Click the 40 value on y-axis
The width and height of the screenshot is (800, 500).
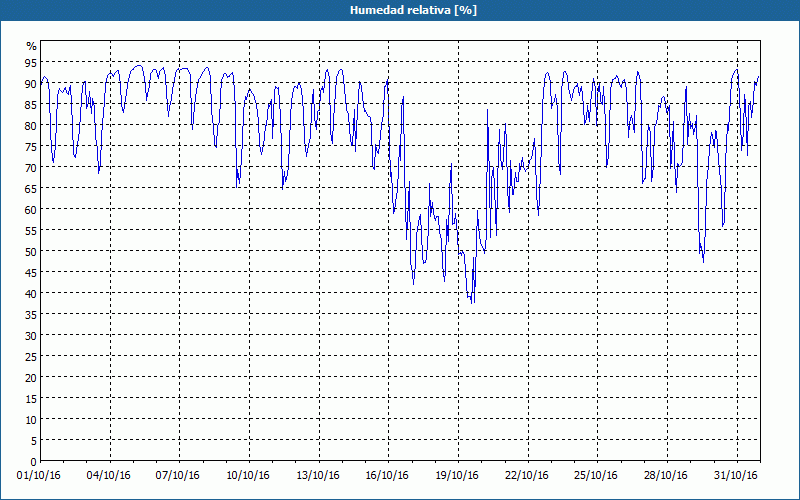(x=31, y=293)
